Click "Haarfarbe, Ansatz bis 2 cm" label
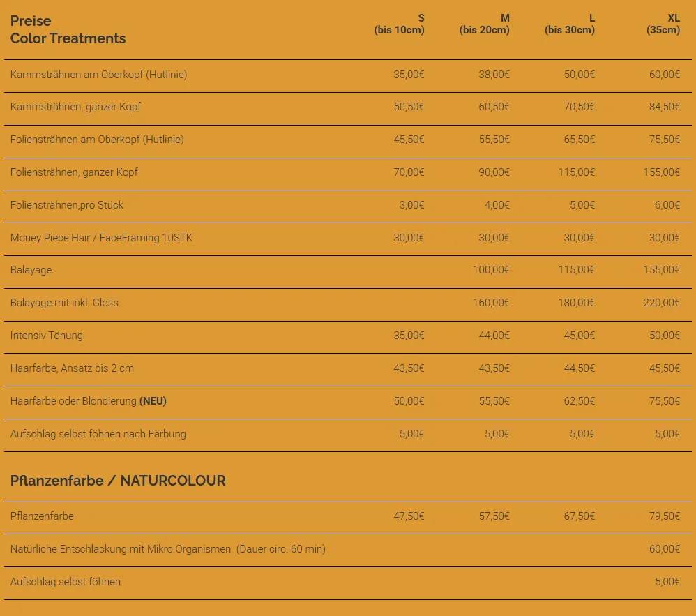The height and width of the screenshot is (616, 696). [x=72, y=368]
